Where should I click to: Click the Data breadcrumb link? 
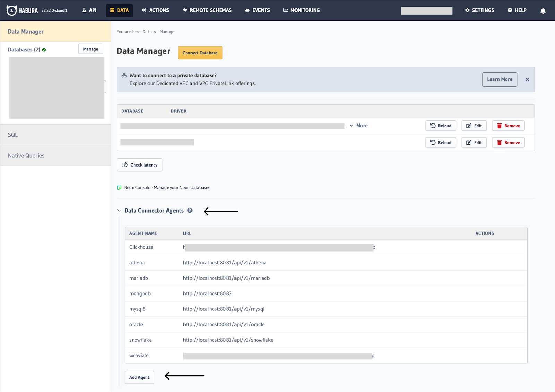147,32
